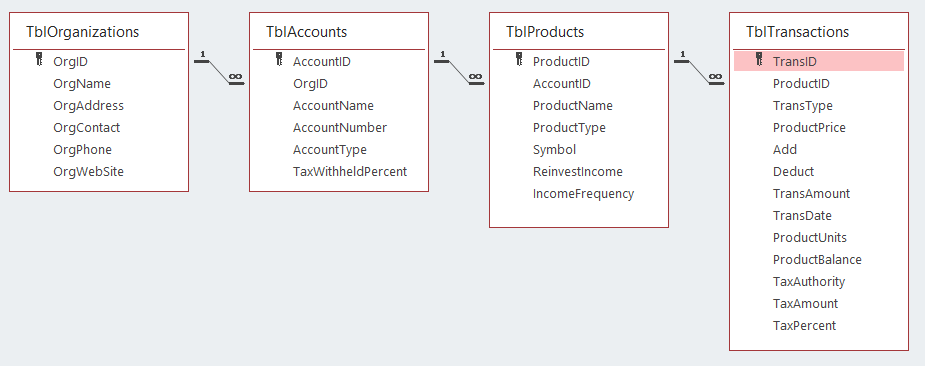Select the ProductPrice field
The image size is (925, 366).
pyautogui.click(x=809, y=128)
